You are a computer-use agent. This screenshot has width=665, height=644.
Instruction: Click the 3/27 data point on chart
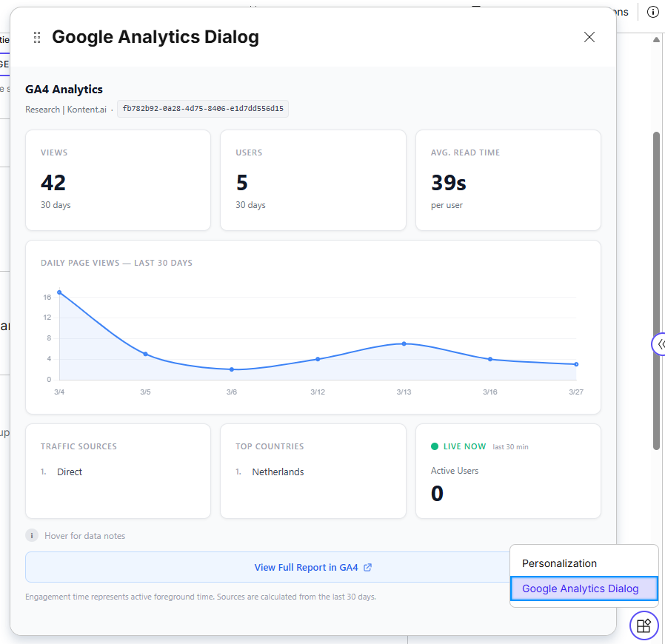coord(576,364)
